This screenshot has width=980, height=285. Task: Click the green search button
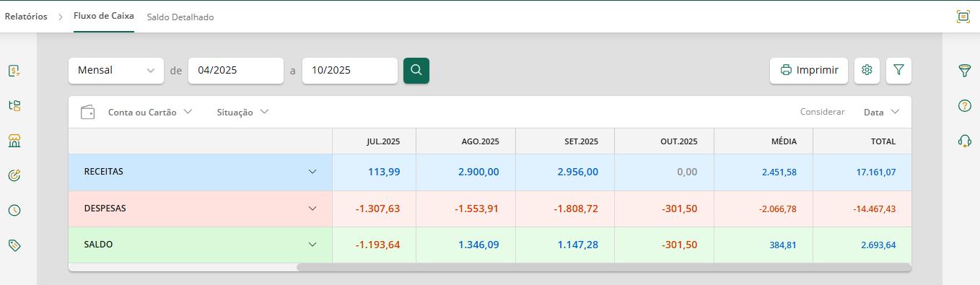tap(416, 70)
